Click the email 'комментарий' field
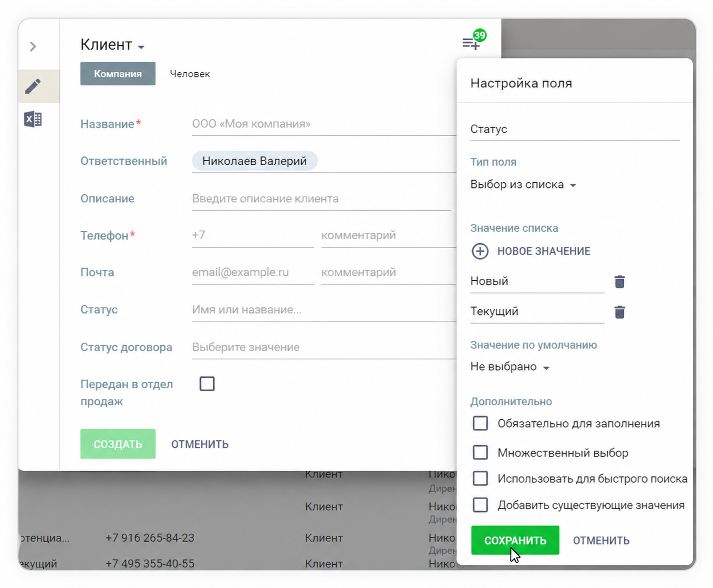The image size is (713, 588). tap(388, 273)
